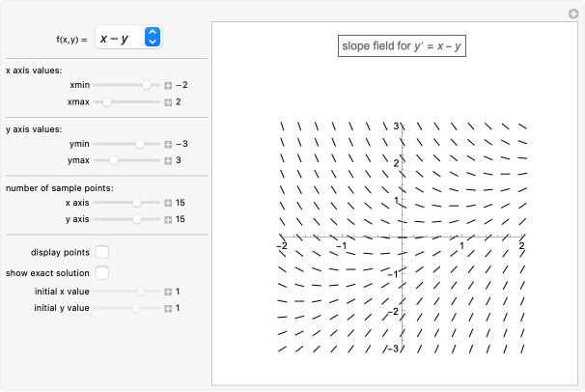Expand initial x value plus icon
The width and height of the screenshot is (585, 392).
[168, 291]
